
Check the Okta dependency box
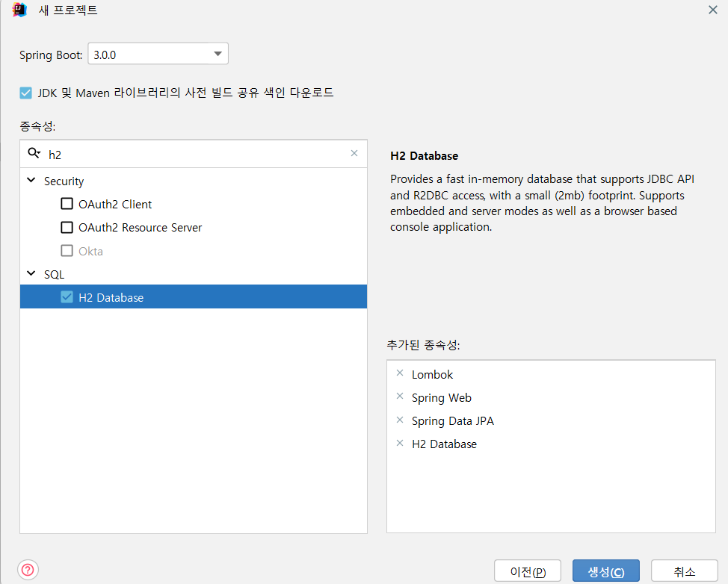pos(67,250)
